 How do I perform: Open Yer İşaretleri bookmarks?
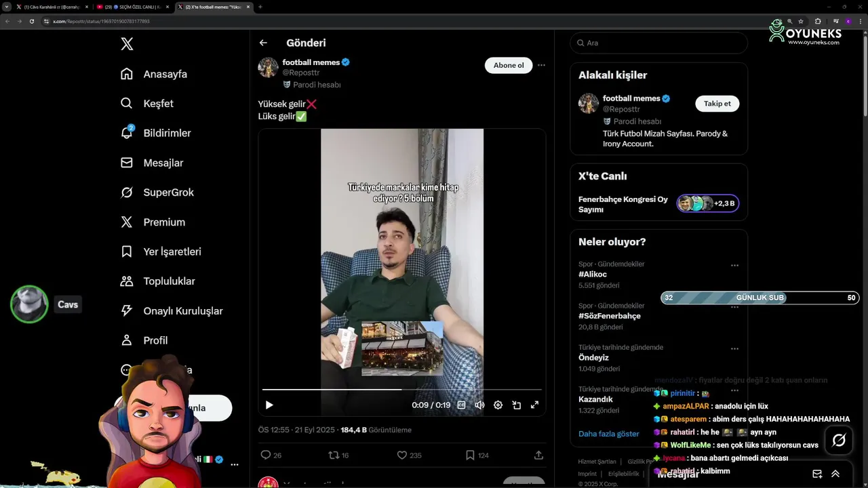click(x=161, y=251)
